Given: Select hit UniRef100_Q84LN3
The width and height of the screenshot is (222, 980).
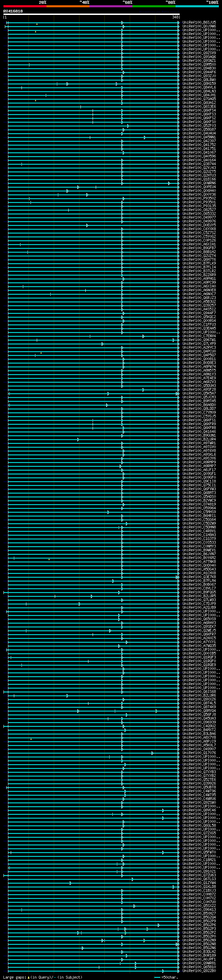Looking at the screenshot, I should [199, 91].
